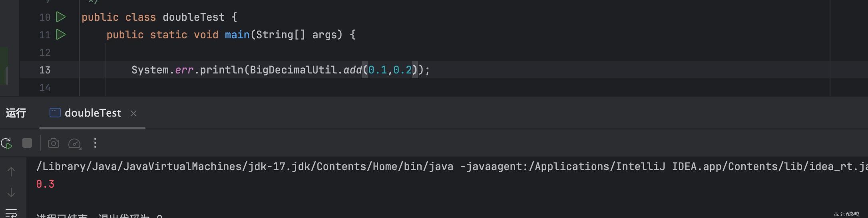Viewport: 868px width, 218px height.
Task: Click the run gutter icon beside class doubleTest
Action: 61,17
